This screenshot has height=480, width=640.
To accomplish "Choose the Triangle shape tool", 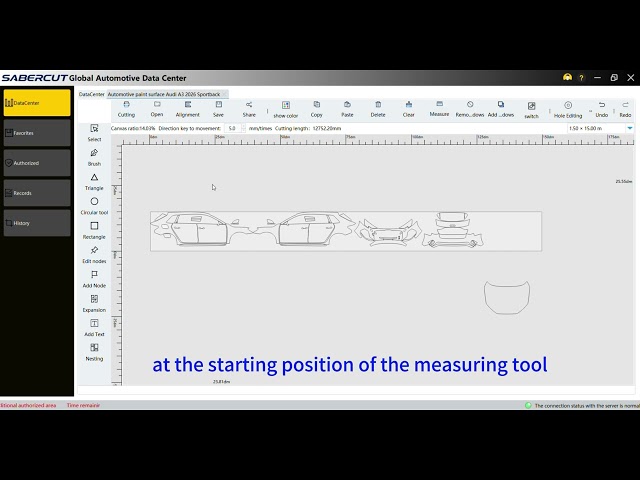I will click(94, 182).
